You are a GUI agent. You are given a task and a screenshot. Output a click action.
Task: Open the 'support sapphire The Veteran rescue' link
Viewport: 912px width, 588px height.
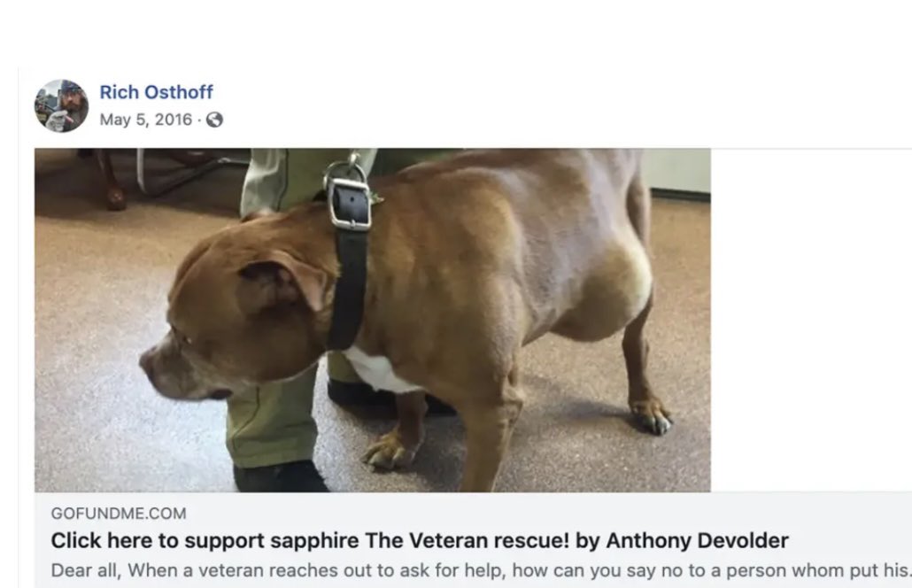point(420,540)
